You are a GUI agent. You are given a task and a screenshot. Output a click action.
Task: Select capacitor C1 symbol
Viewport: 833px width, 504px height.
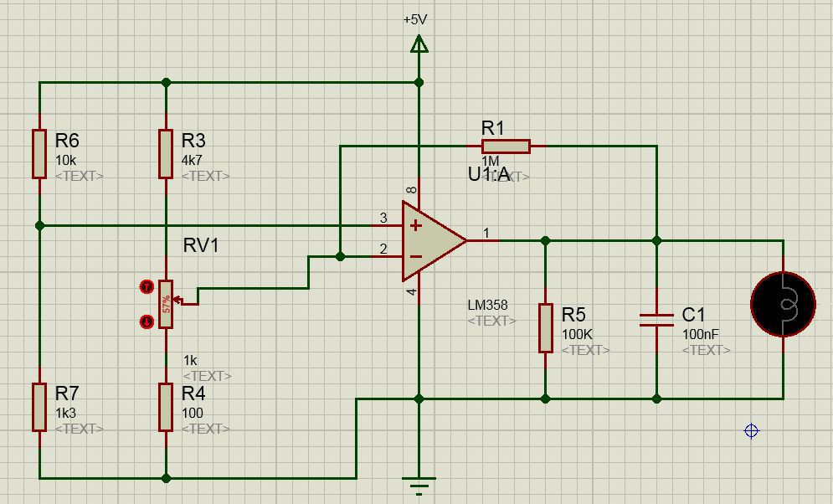pos(656,320)
